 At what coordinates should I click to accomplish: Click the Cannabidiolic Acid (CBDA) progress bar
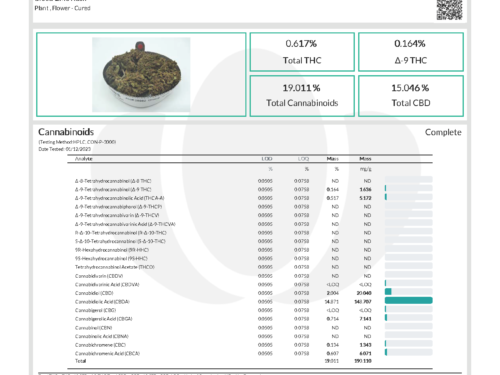coord(409,301)
